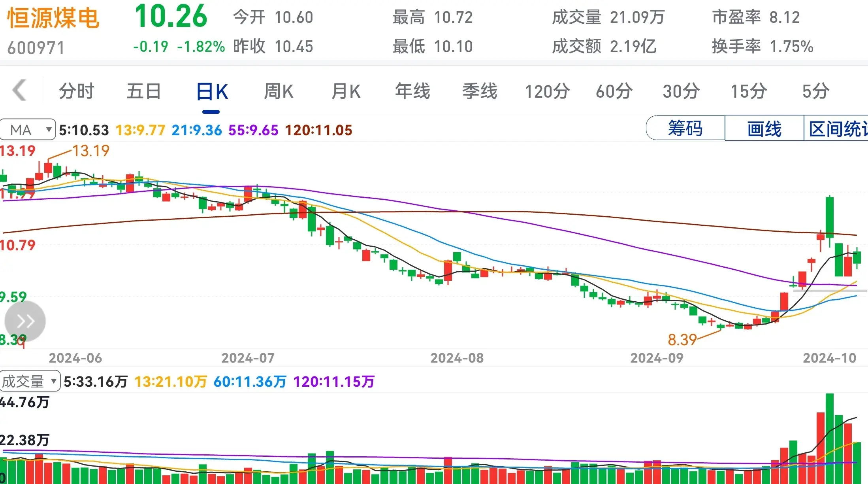868x484 pixels.
Task: Tap the 22.38万 volume axis label
Action: pos(24,440)
